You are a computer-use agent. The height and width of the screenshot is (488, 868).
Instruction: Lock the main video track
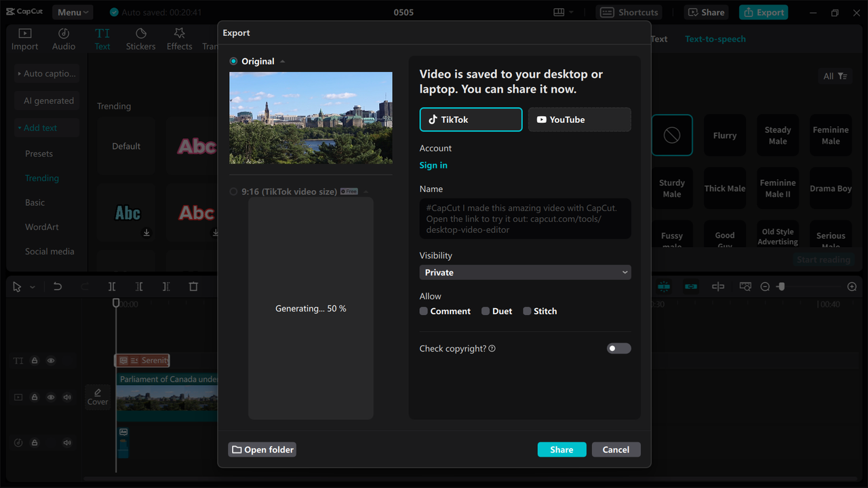point(35,397)
